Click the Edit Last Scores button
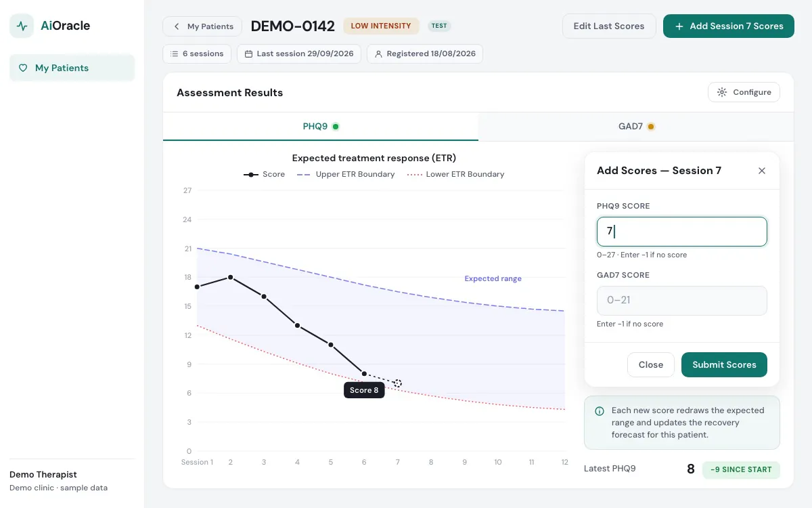This screenshot has height=508, width=812. (609, 26)
